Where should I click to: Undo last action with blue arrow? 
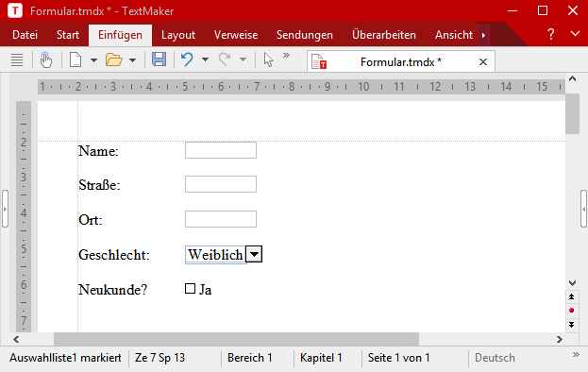click(x=187, y=59)
